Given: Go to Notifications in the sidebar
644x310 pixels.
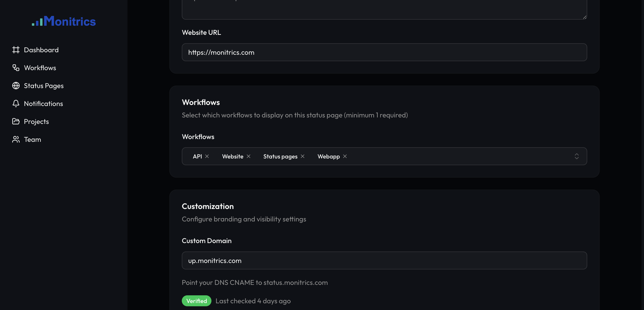Looking at the screenshot, I should (x=43, y=103).
